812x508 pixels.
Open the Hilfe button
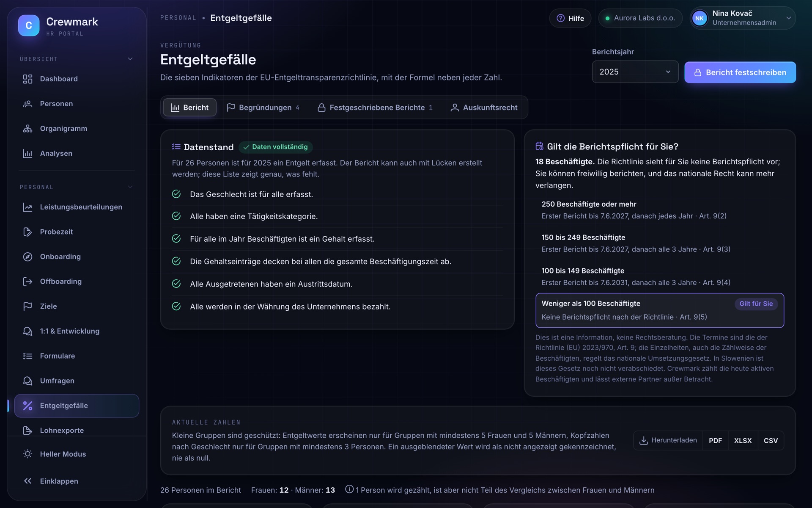(570, 18)
